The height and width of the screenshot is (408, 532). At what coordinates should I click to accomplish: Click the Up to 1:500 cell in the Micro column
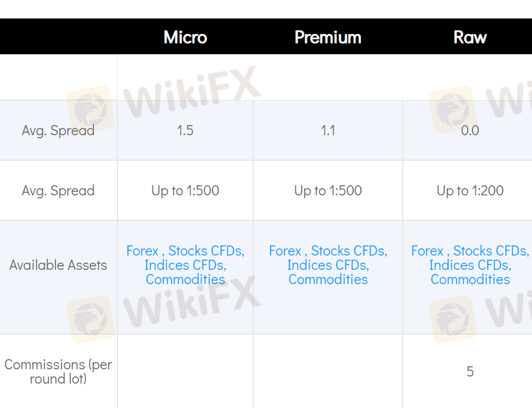(185, 191)
